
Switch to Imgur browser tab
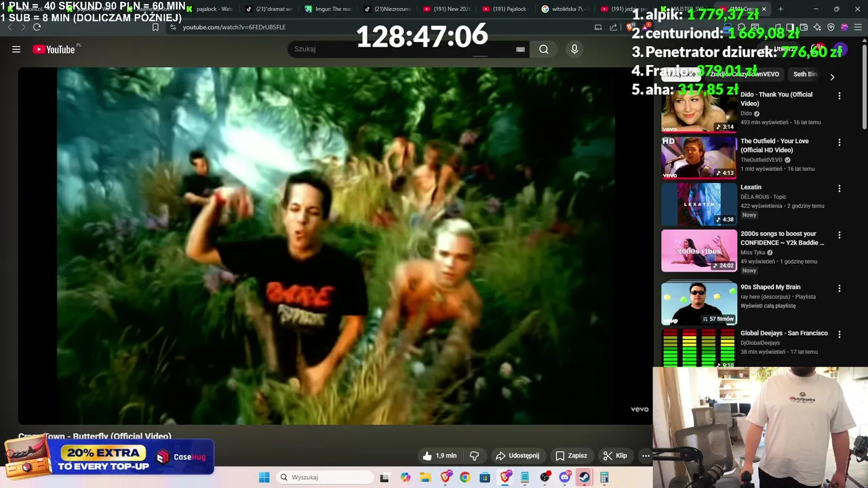click(328, 9)
